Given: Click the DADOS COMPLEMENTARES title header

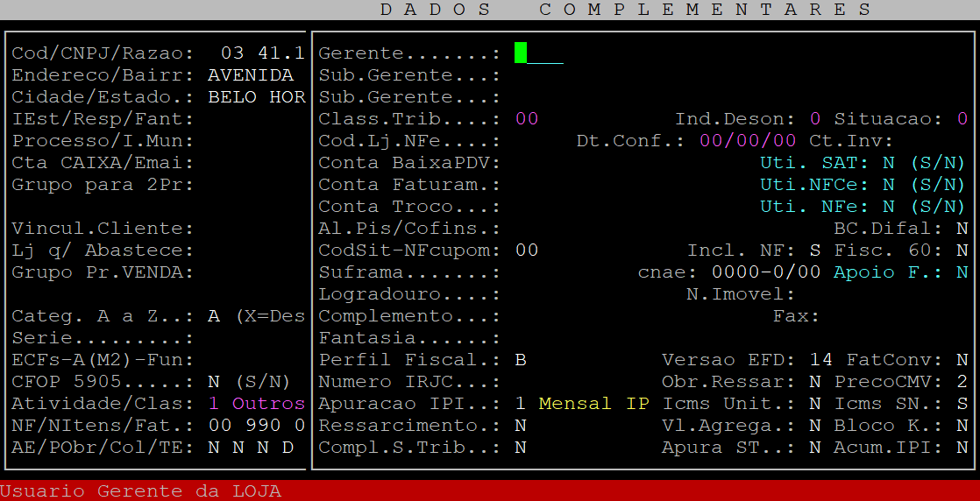Looking at the screenshot, I should click(627, 10).
